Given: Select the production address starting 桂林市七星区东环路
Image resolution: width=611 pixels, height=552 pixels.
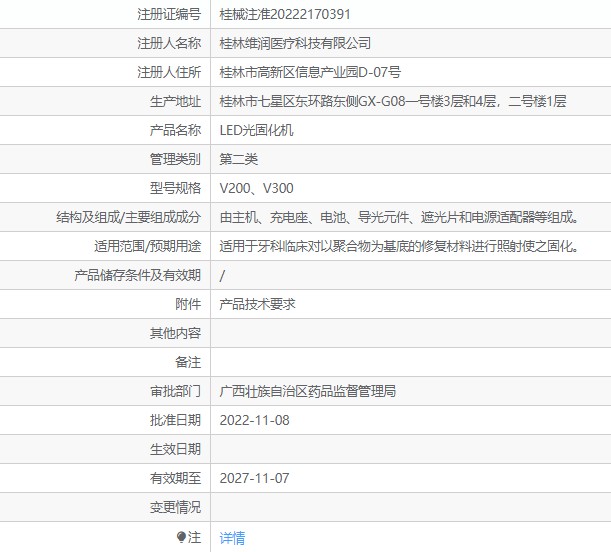Looking at the screenshot, I should (x=393, y=101).
